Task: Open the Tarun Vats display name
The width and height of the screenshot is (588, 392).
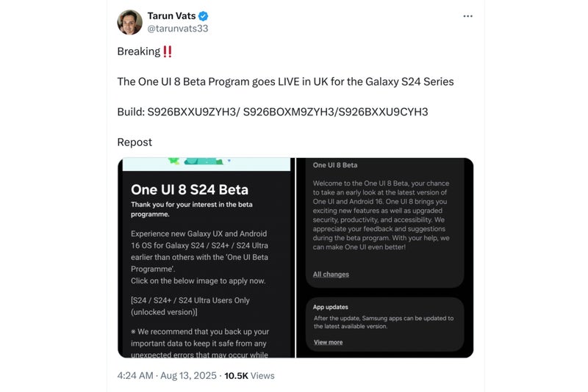Action: tap(171, 16)
